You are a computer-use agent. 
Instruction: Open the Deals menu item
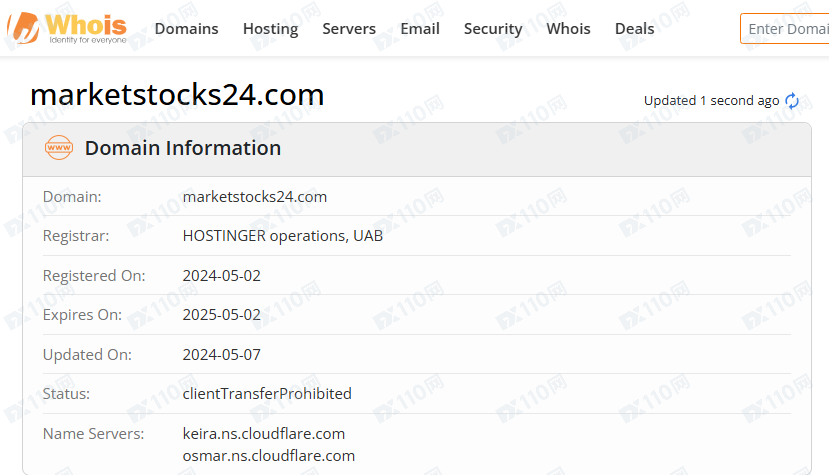pyautogui.click(x=634, y=29)
